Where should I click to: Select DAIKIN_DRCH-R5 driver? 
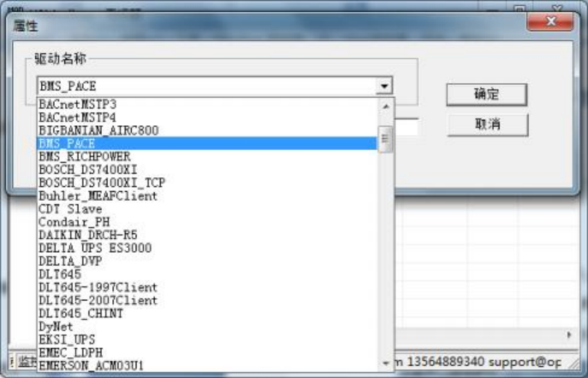(207, 235)
